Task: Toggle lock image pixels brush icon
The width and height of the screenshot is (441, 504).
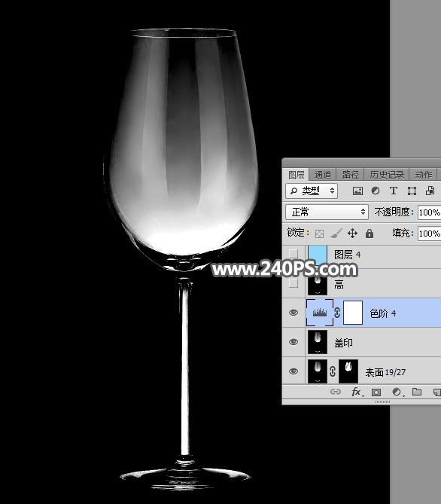Action: [x=336, y=234]
